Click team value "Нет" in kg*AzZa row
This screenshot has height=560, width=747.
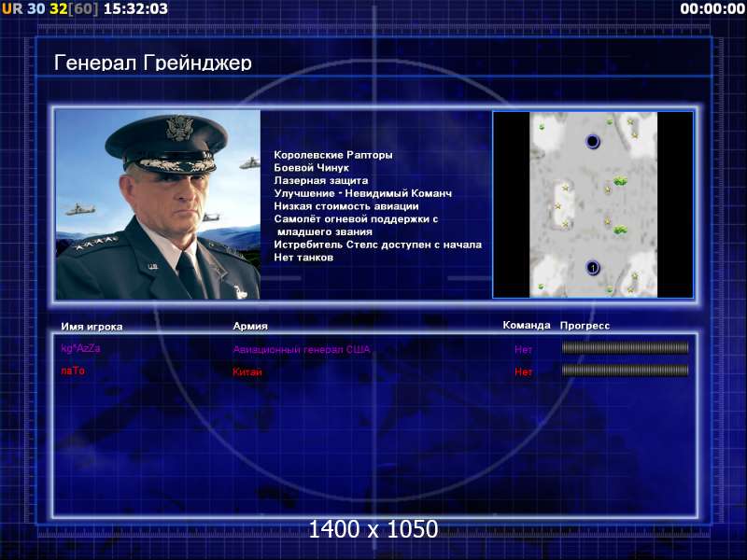[x=523, y=349]
